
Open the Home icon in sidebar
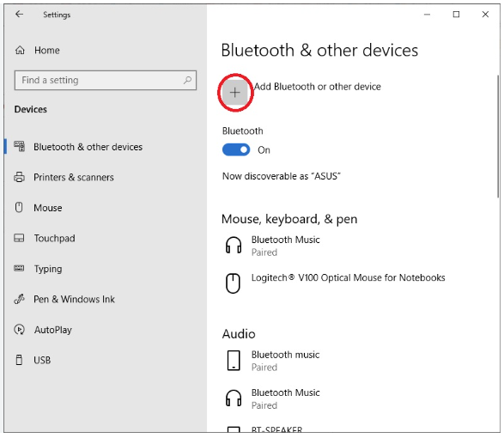click(20, 50)
